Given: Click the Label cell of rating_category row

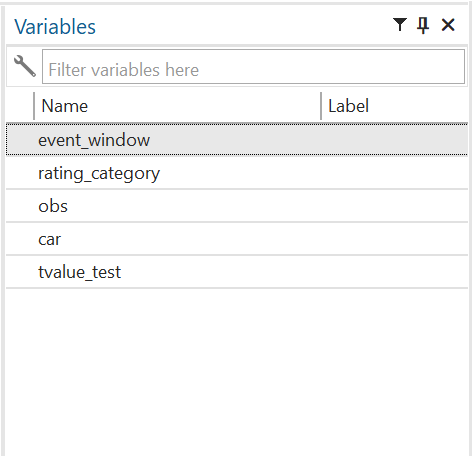Looking at the screenshot, I should (x=395, y=173).
